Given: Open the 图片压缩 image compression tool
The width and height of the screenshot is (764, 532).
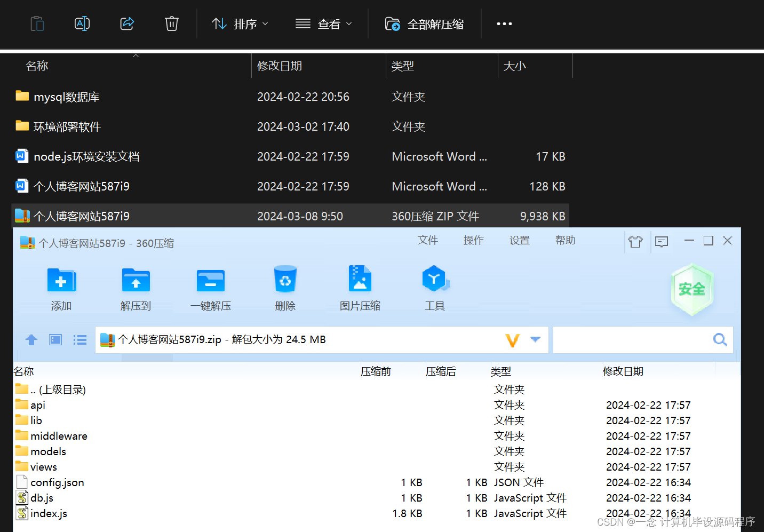Looking at the screenshot, I should (x=360, y=288).
